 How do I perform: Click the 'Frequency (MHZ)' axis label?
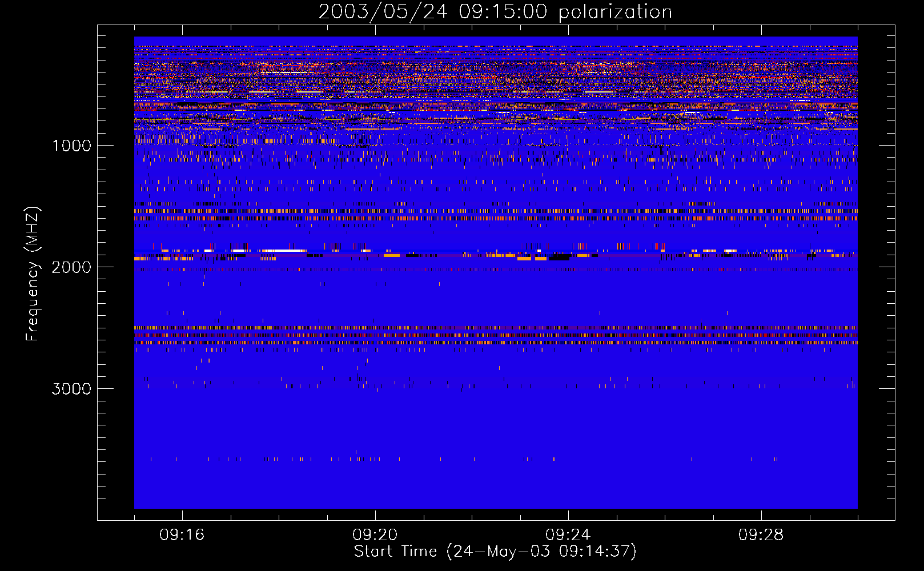(33, 274)
